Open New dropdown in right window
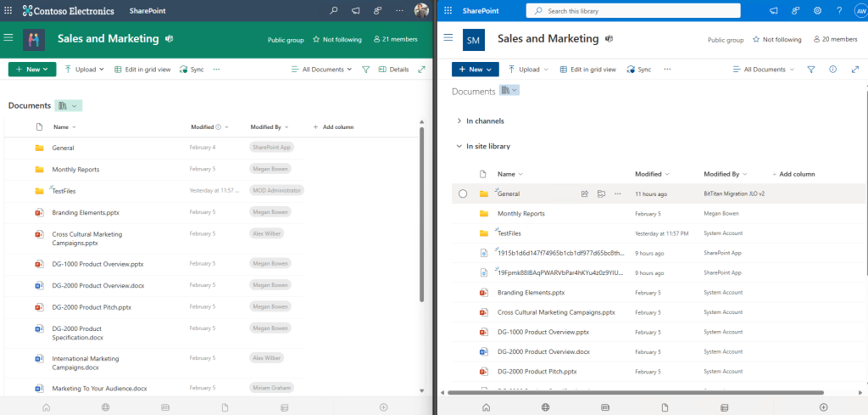Image resolution: width=868 pixels, height=415 pixels. (x=475, y=70)
